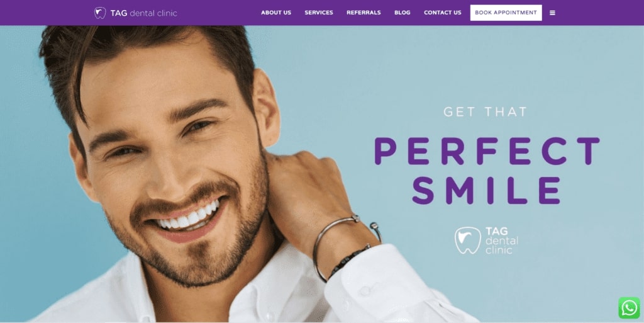This screenshot has height=323, width=644.
Task: Click the TAG dental clinic header text
Action: coord(144,13)
